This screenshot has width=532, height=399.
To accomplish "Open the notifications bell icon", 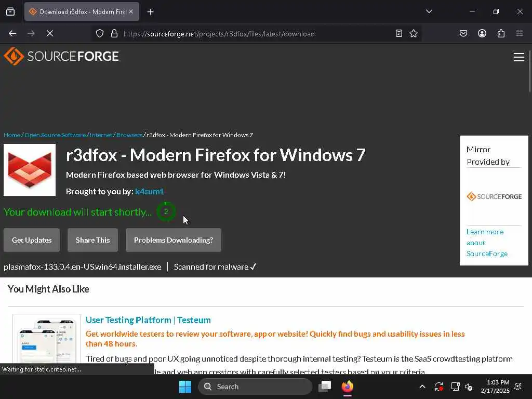I will point(518,387).
